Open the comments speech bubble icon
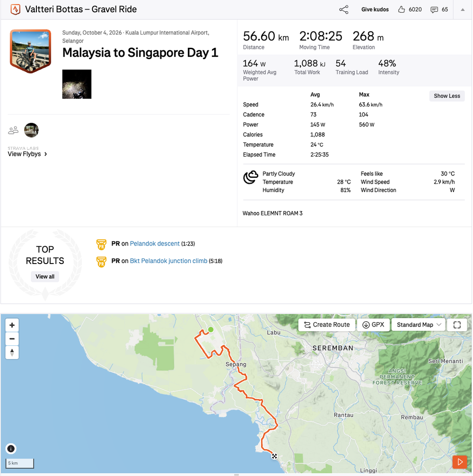The image size is (473, 476). 434,10
